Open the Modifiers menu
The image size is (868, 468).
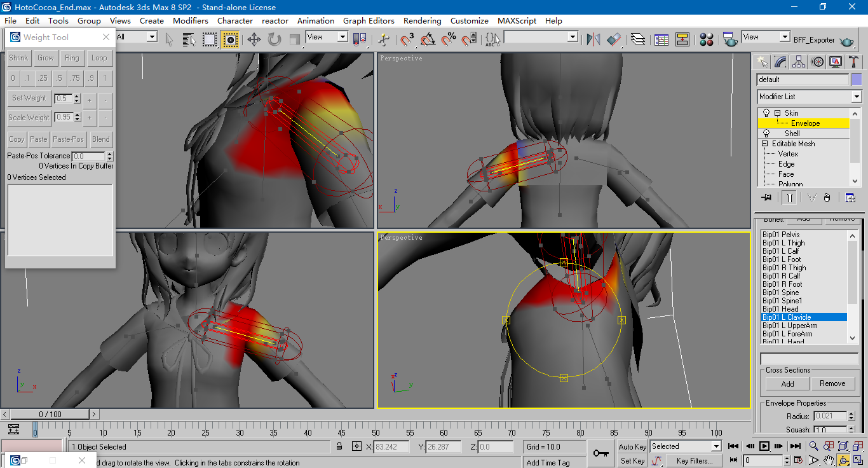tap(191, 20)
